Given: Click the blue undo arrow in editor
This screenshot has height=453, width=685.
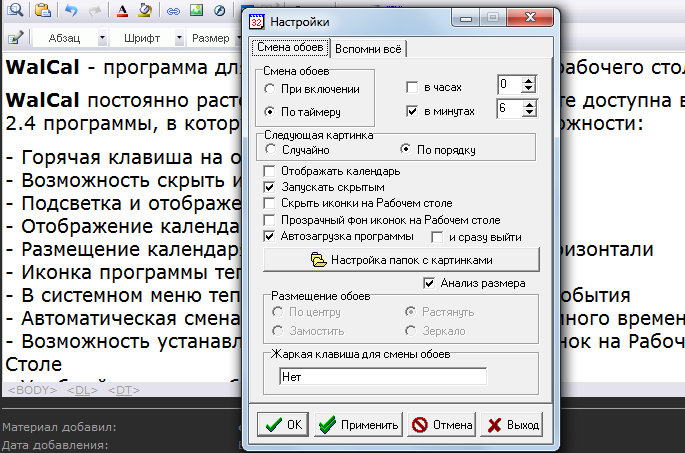Looking at the screenshot, I should point(71,10).
